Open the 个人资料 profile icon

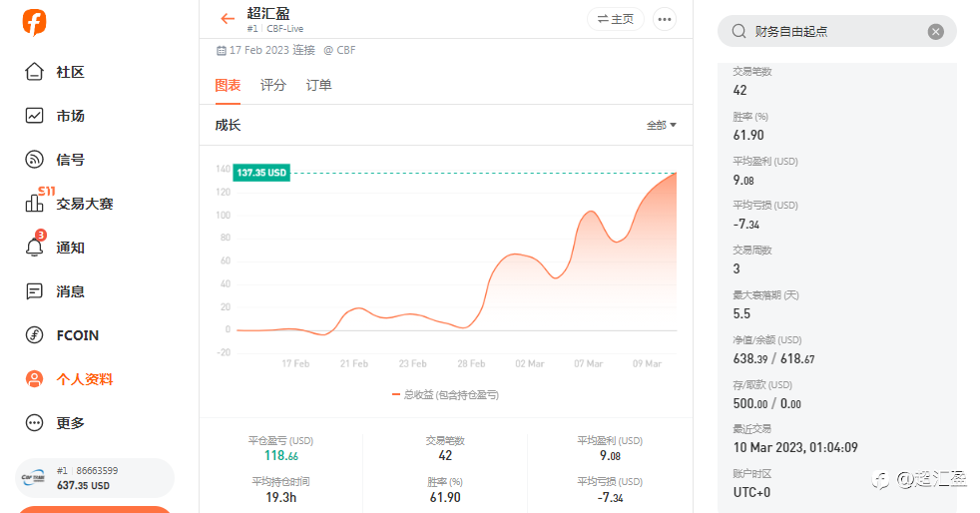click(34, 378)
